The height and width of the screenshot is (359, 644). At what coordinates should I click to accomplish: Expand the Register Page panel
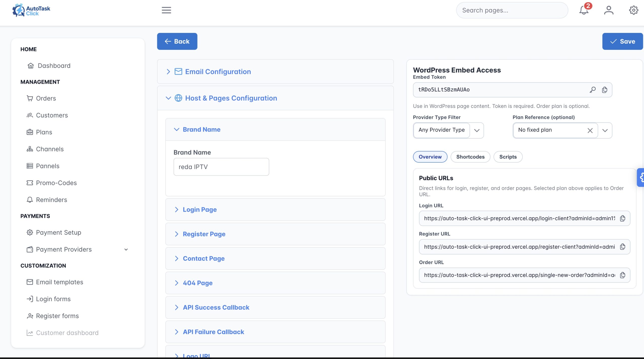click(275, 234)
